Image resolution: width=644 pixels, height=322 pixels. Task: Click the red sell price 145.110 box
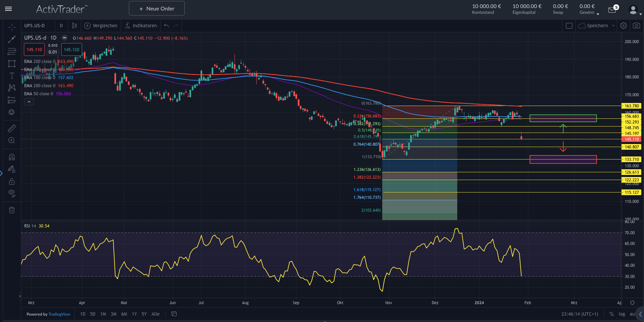coord(34,49)
